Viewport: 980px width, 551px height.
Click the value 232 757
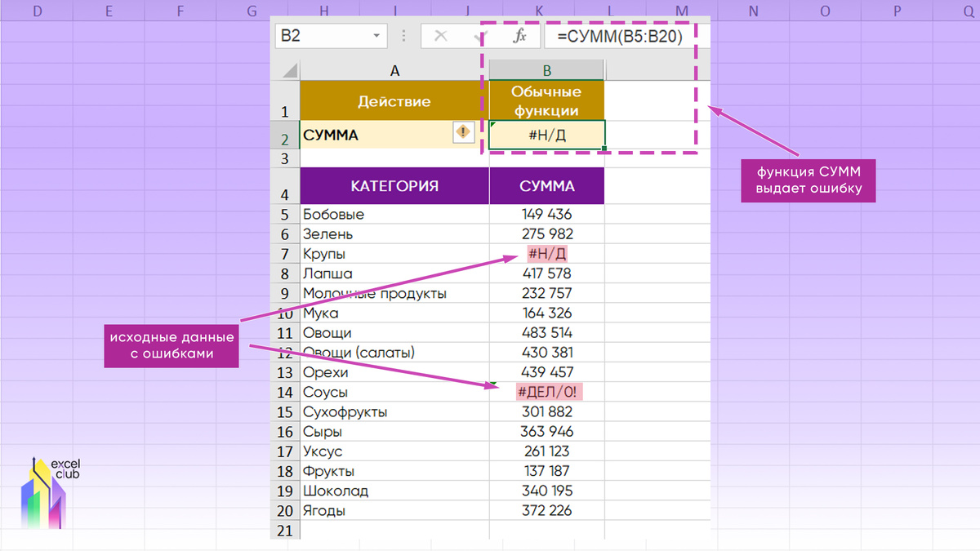click(547, 293)
